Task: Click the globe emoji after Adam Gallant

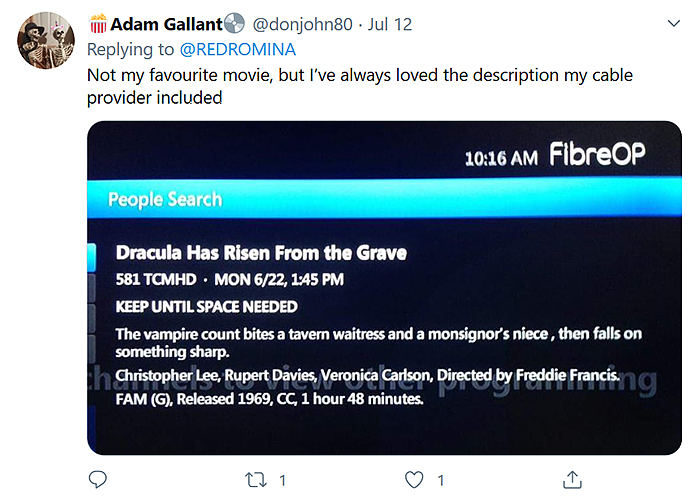Action: coord(234,23)
